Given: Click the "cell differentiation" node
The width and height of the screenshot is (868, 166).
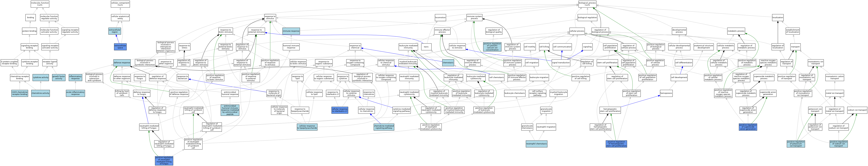Looking at the screenshot, I should 684,63.
